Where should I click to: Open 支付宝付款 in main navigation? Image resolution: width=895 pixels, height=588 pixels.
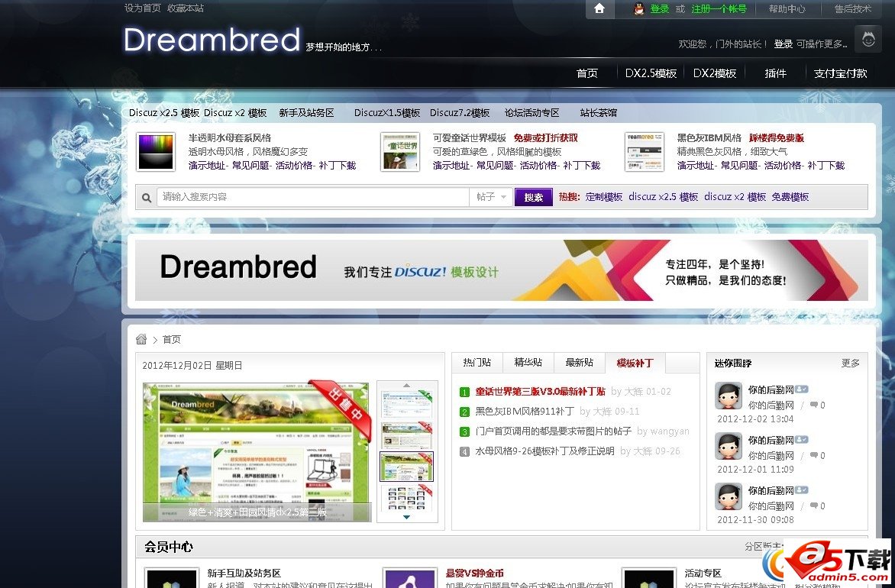click(840, 73)
